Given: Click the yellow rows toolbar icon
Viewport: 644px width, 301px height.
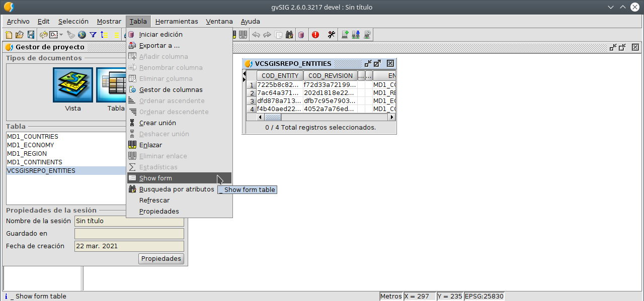Looking at the screenshot, I should click(x=116, y=35).
